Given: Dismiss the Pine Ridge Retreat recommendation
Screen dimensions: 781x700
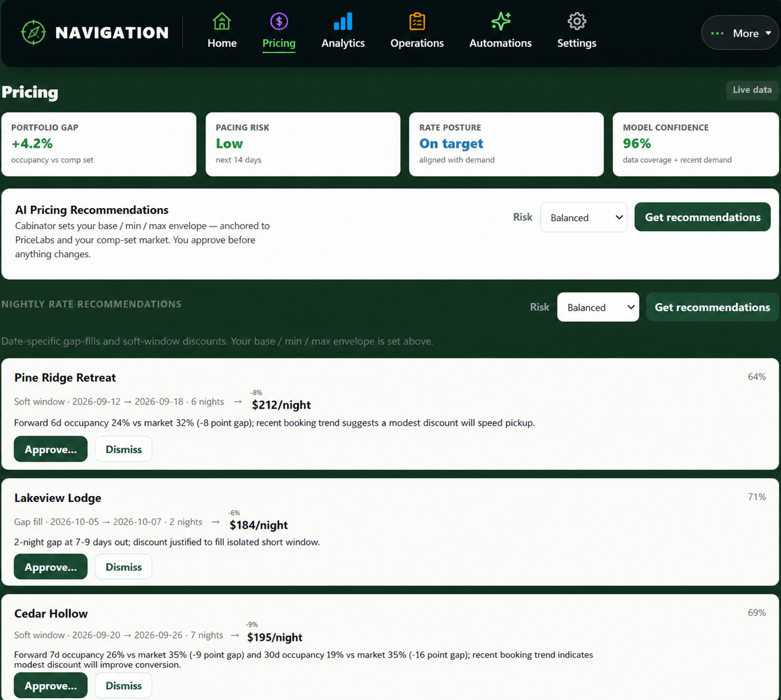Looking at the screenshot, I should (x=123, y=449).
